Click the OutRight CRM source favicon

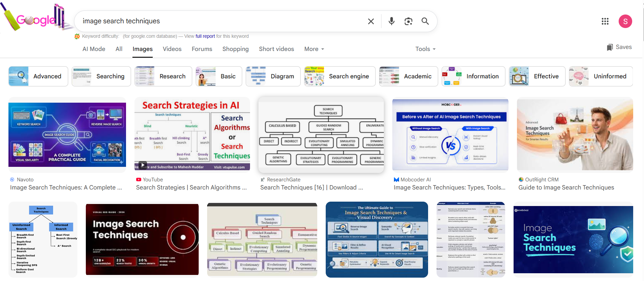click(x=521, y=180)
